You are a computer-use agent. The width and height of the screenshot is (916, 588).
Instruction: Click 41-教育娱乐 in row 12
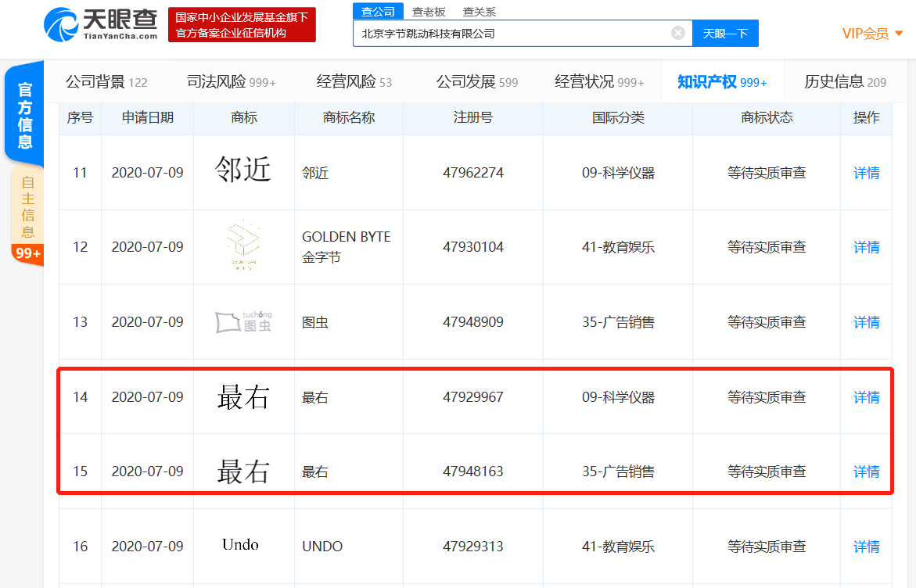click(618, 247)
